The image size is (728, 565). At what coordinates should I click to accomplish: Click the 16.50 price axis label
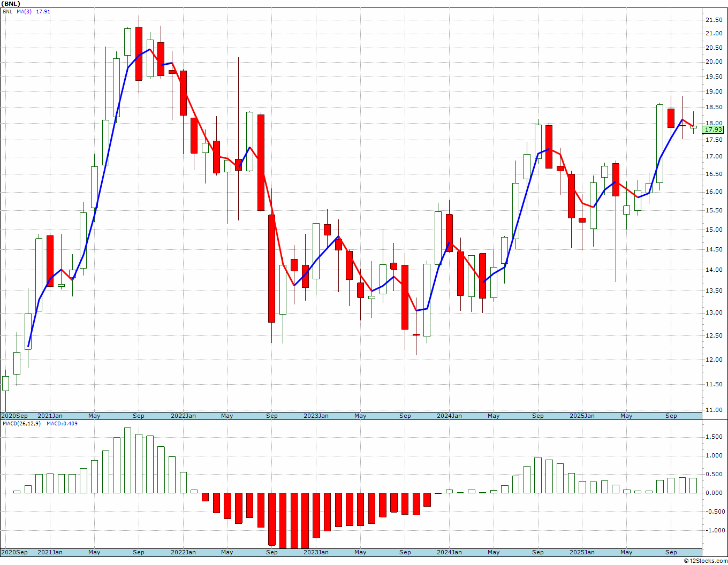click(714, 174)
